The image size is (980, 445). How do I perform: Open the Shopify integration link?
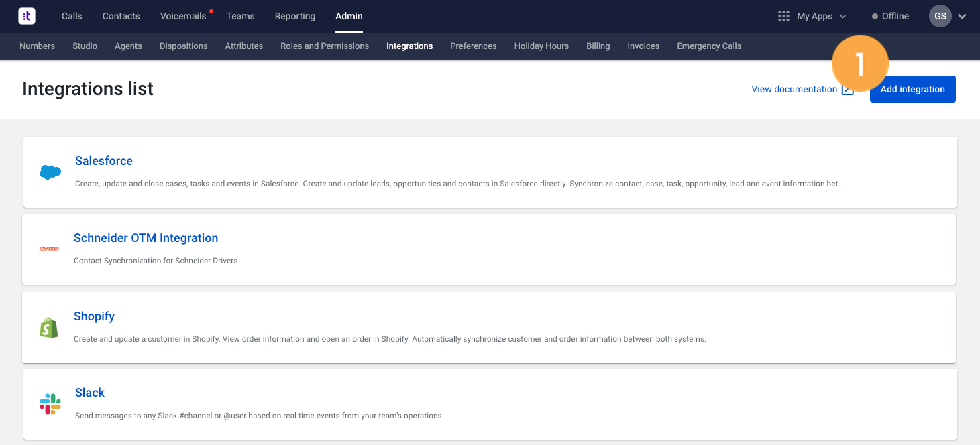click(x=95, y=316)
